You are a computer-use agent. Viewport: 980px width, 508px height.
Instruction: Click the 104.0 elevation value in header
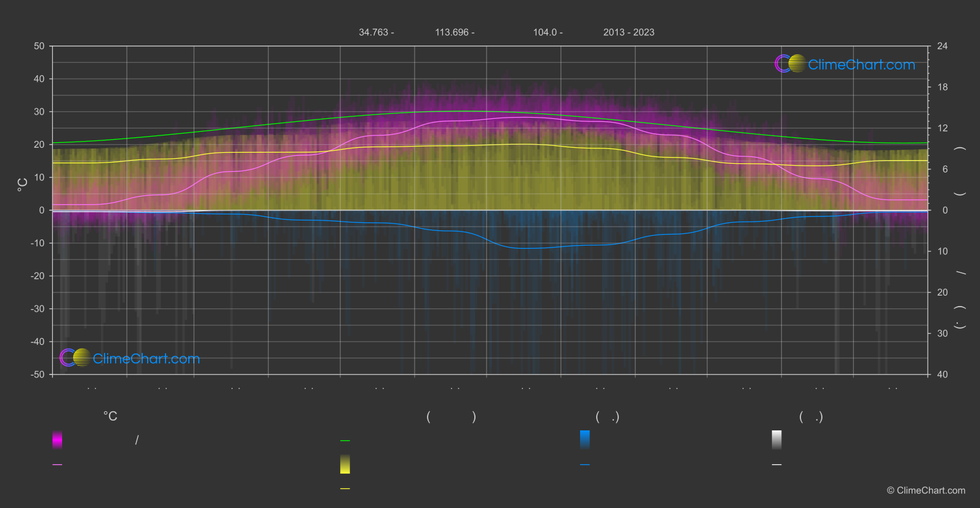[544, 33]
